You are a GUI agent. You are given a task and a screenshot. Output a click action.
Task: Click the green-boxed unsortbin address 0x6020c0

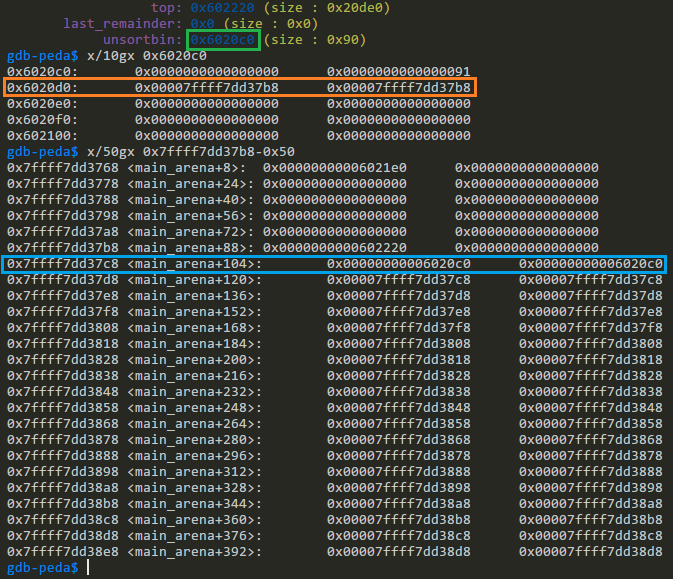click(x=223, y=40)
